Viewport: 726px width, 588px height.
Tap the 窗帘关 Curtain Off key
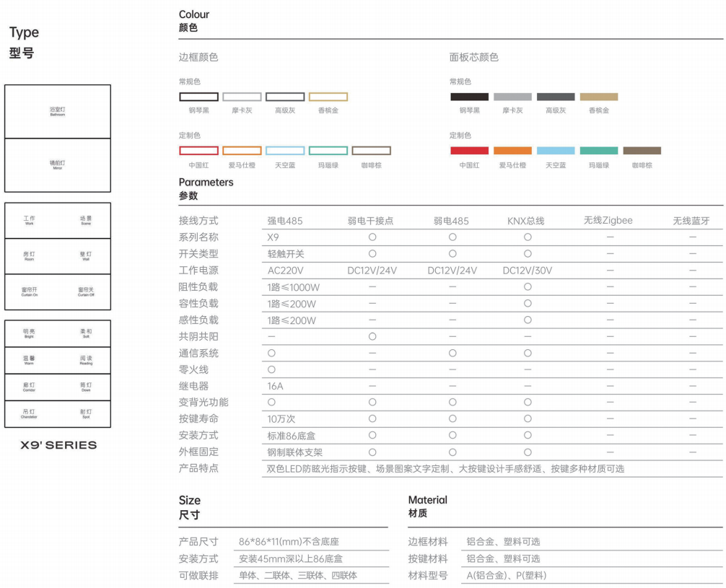[x=86, y=291]
